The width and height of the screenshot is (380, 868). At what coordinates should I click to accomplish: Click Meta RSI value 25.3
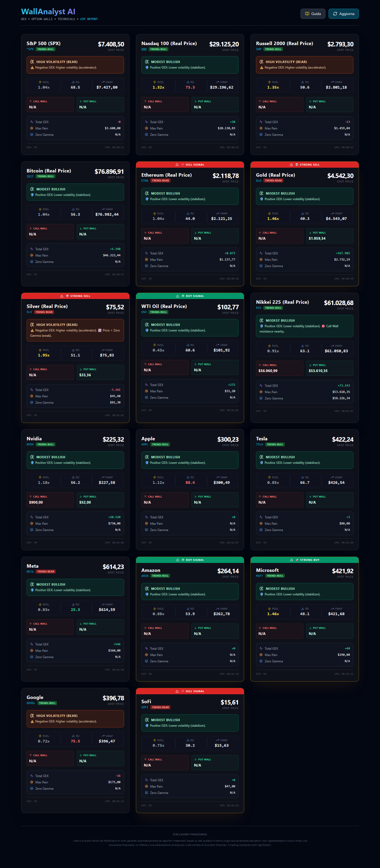pos(75,610)
